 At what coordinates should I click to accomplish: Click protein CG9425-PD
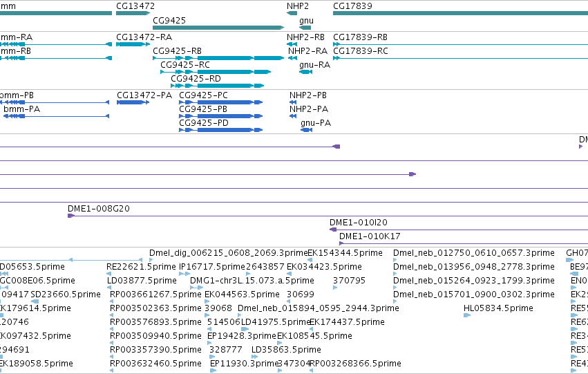click(x=221, y=130)
